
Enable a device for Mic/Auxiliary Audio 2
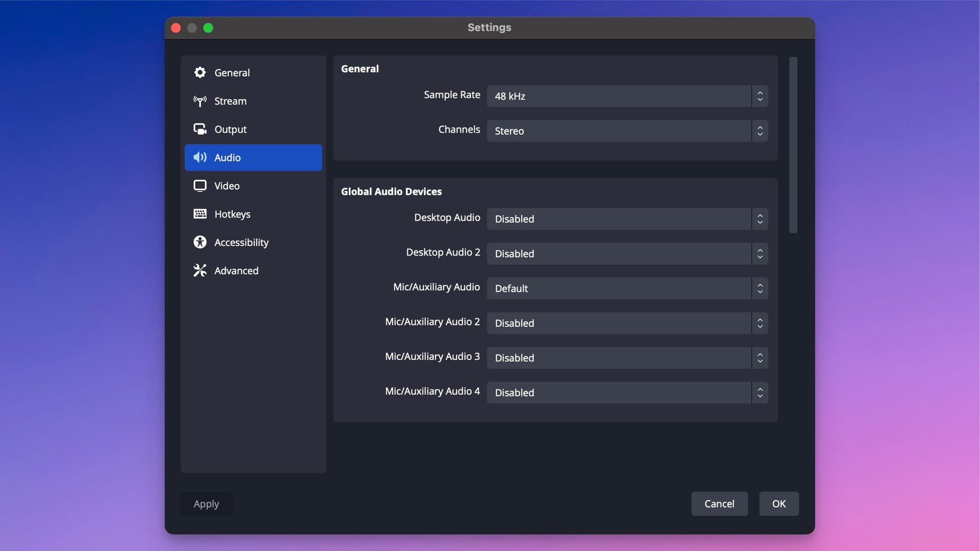(626, 323)
